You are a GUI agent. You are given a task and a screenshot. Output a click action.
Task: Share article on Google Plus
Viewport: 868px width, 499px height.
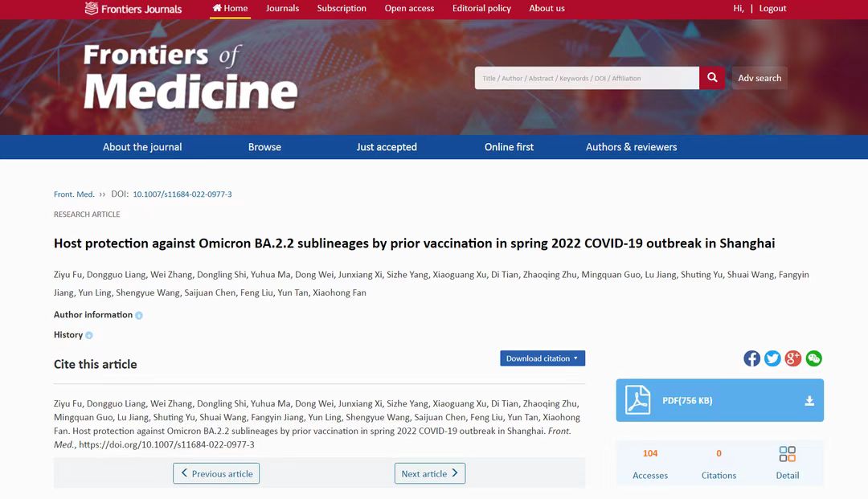point(793,358)
